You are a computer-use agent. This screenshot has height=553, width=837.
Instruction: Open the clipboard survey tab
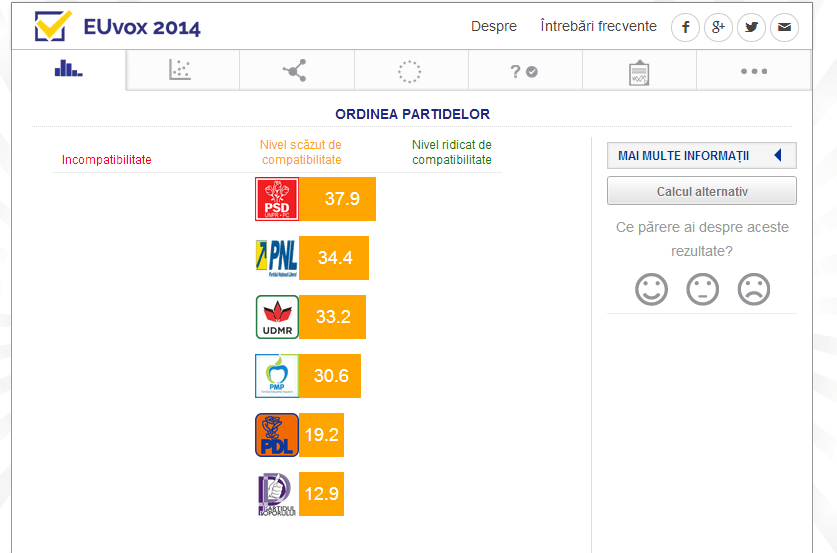coord(639,70)
